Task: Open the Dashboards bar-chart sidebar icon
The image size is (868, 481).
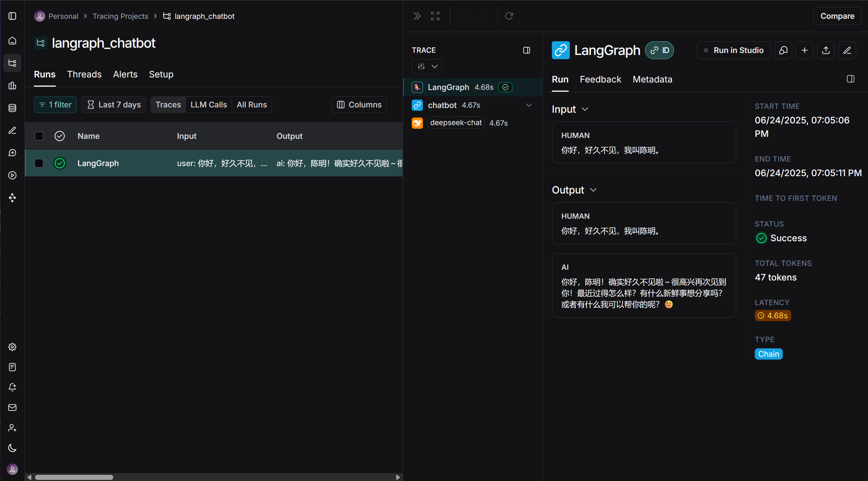Action: [12, 85]
